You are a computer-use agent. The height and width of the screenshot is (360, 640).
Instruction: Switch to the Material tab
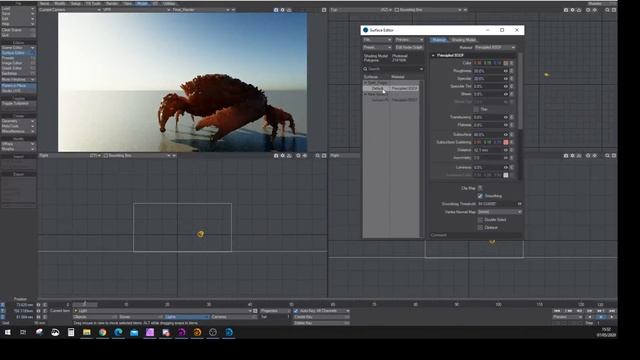439,40
